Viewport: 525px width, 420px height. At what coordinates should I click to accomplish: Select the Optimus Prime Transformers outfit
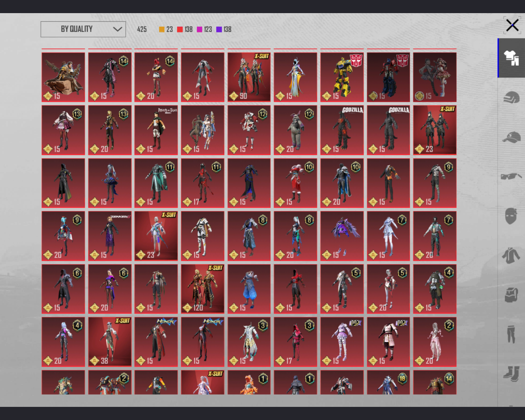388,77
